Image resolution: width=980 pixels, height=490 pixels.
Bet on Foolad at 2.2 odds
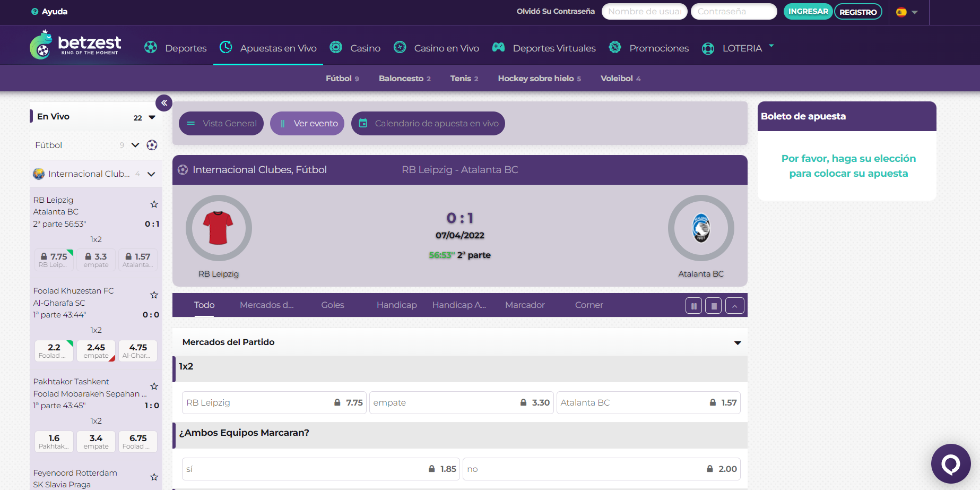click(x=54, y=351)
